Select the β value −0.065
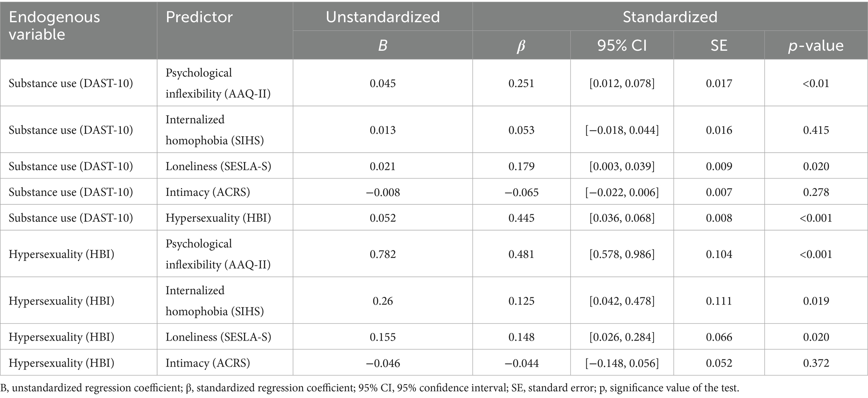 [x=521, y=192]
